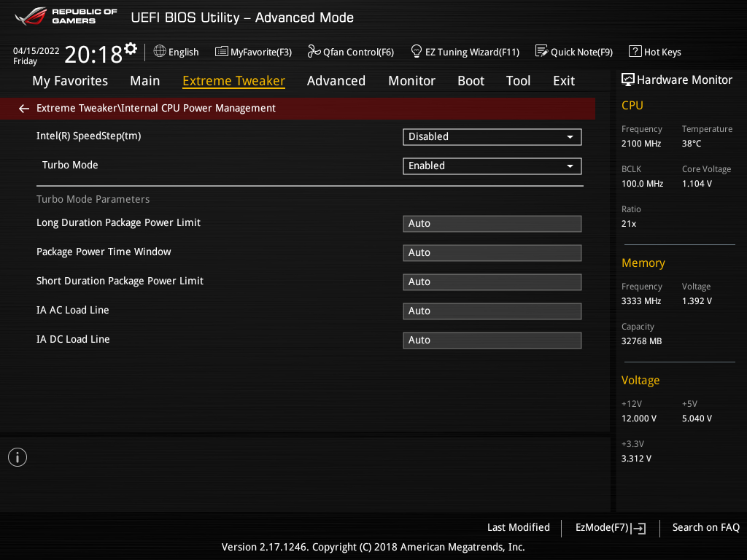
Task: Switch to the Boot tab
Action: tap(471, 81)
